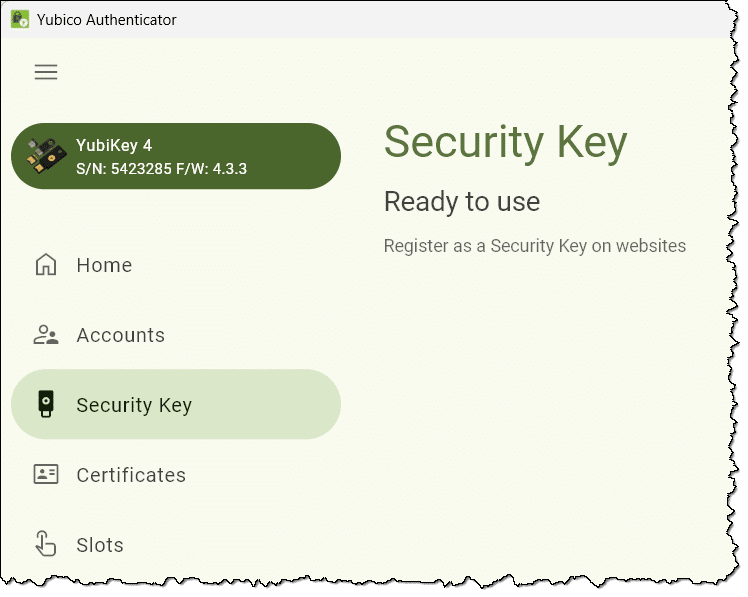Click the Yubico Authenticator app icon in the title bar
This screenshot has height=597, width=748.
coord(20,19)
